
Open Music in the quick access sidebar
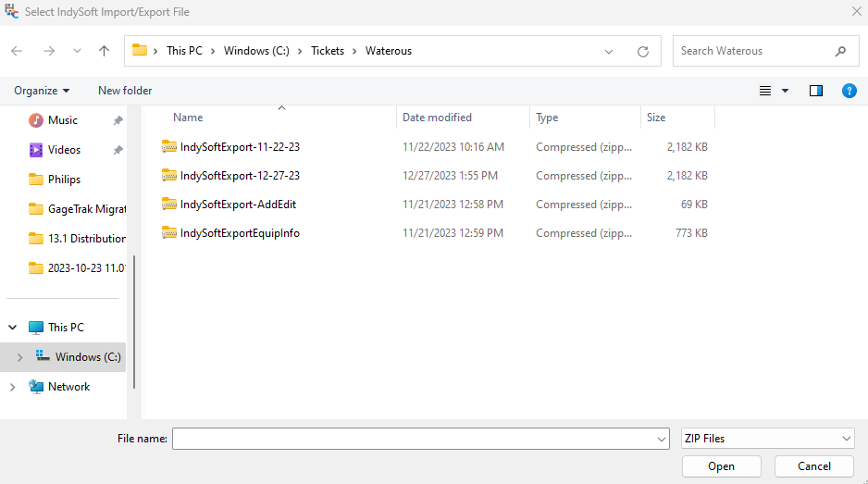coord(62,120)
